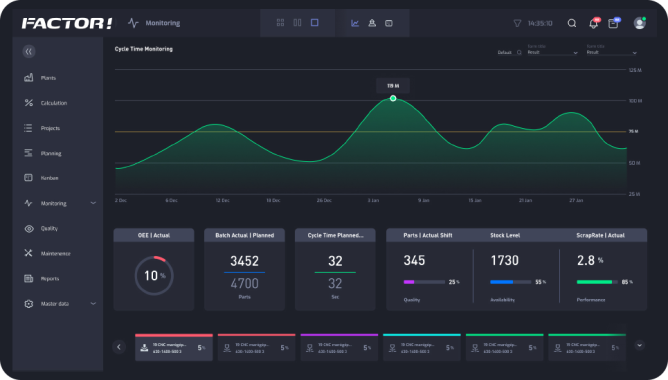This screenshot has width=668, height=380.
Task: Select the line chart view icon
Action: point(355,23)
